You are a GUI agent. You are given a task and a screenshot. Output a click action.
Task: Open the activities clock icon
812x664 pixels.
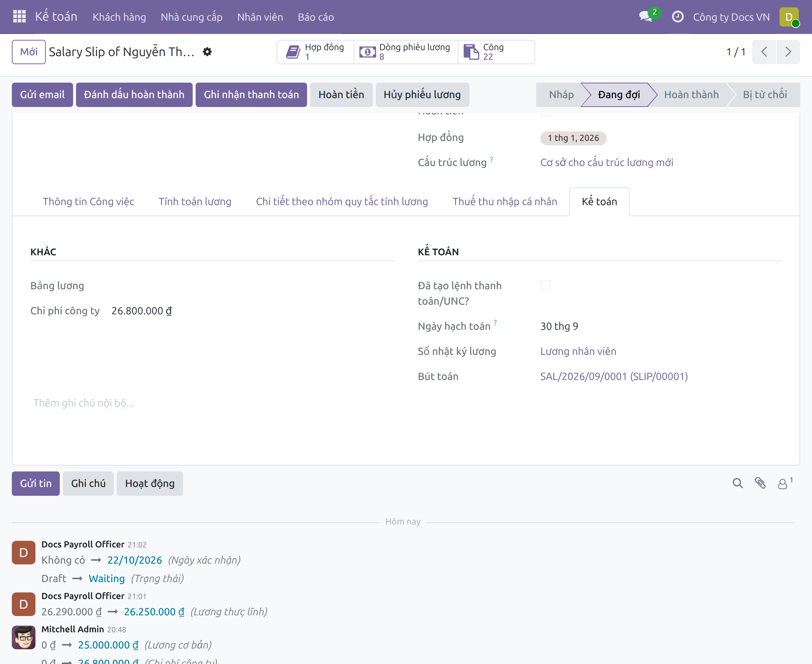pos(677,17)
